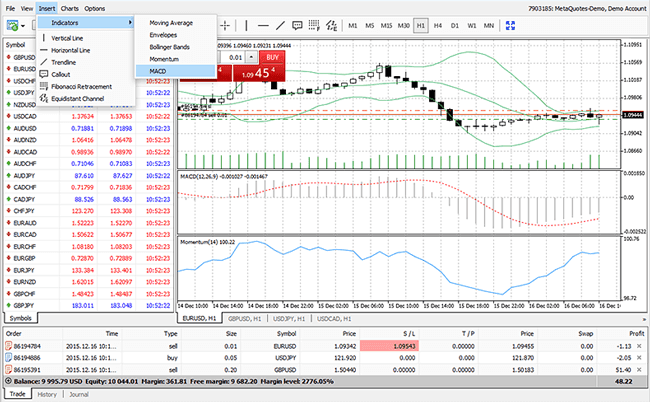650x402 pixels.
Task: Open the Trade tab
Action: (17, 394)
